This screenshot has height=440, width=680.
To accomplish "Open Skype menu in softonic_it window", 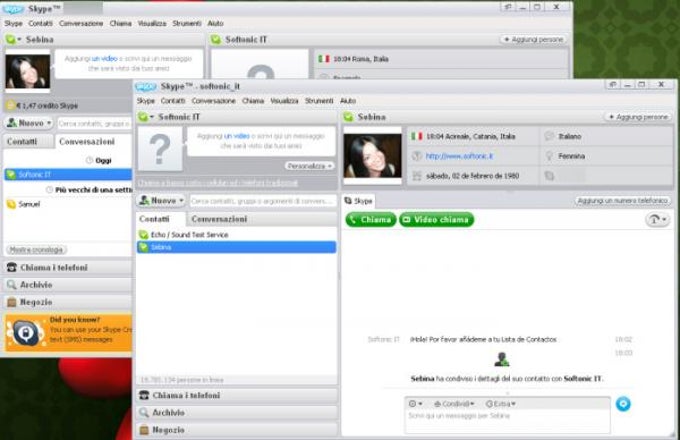I will tap(146, 101).
